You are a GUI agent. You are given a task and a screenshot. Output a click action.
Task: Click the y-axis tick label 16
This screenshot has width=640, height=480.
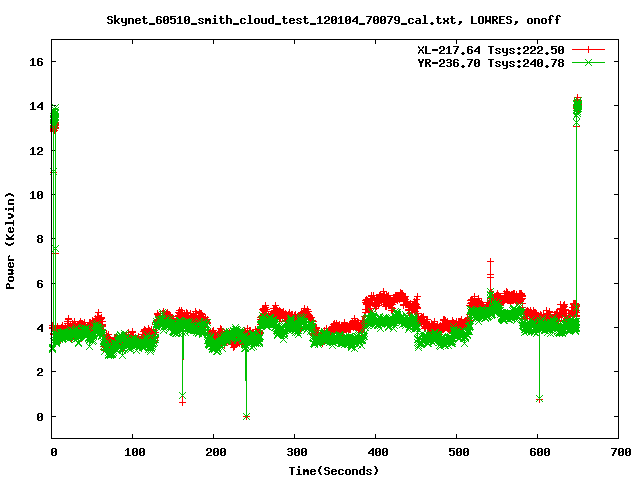click(36, 62)
